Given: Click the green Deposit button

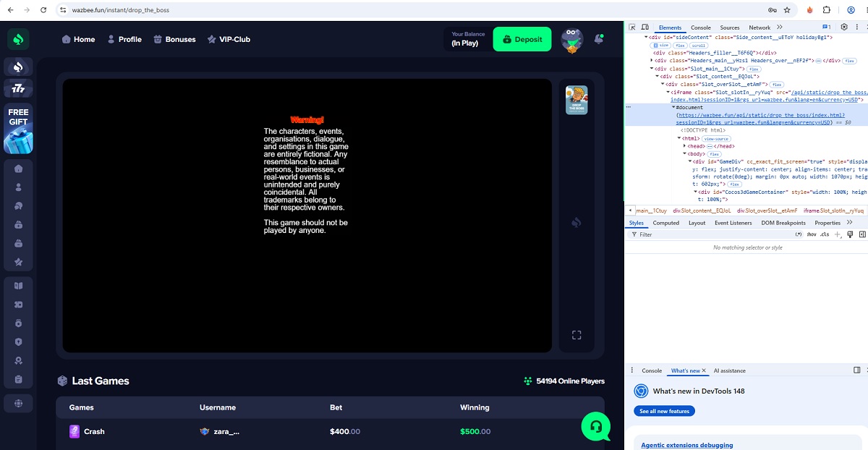Looking at the screenshot, I should 522,39.
